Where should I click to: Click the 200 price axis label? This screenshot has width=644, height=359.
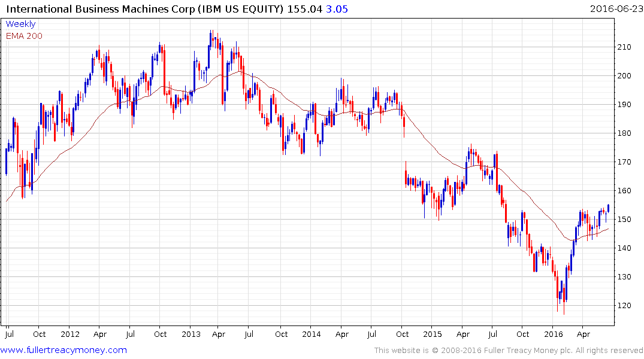click(624, 76)
